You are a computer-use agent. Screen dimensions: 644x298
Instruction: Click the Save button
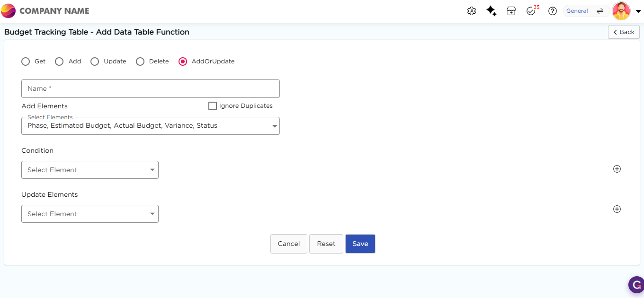click(360, 244)
